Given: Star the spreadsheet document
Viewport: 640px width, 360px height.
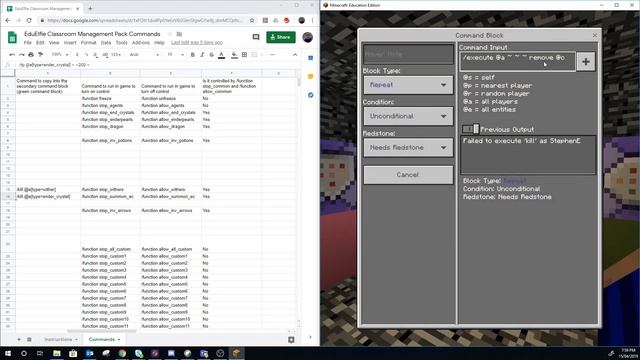Looking at the screenshot, I should pyautogui.click(x=170, y=34).
